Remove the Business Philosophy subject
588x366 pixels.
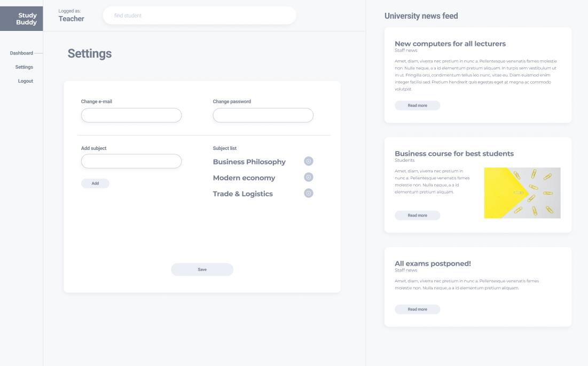[x=308, y=161]
